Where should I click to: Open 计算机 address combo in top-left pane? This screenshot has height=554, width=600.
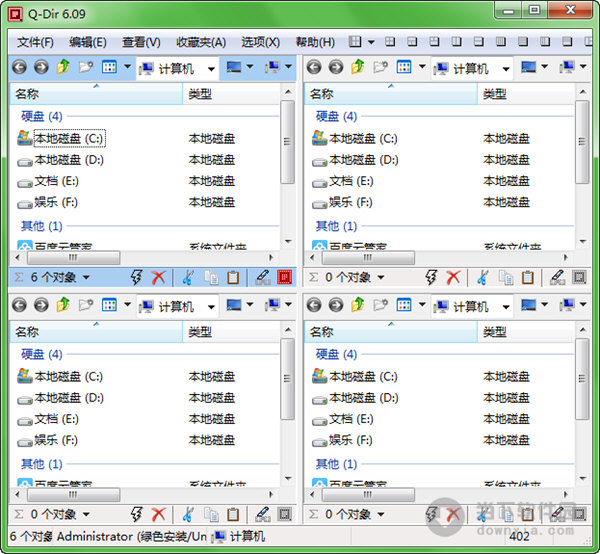(177, 69)
